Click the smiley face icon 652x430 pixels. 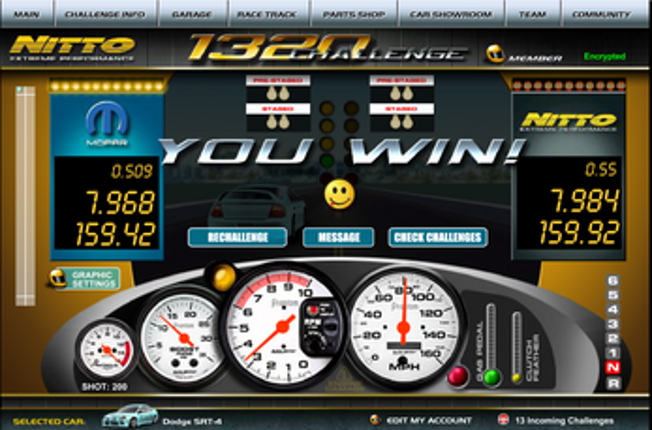click(x=340, y=194)
